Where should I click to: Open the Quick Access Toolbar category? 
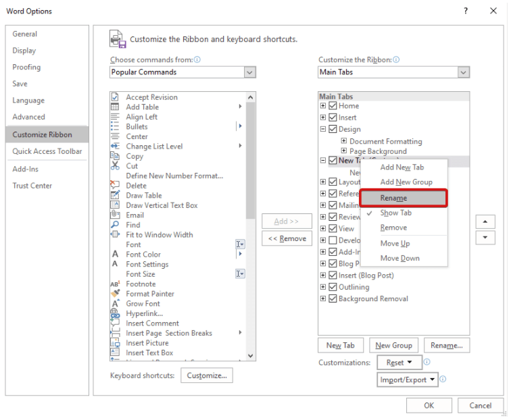coord(47,151)
